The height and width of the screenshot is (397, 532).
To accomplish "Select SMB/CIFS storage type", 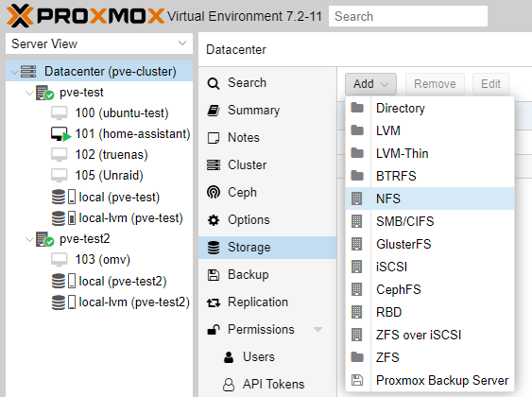I will coord(430,221).
